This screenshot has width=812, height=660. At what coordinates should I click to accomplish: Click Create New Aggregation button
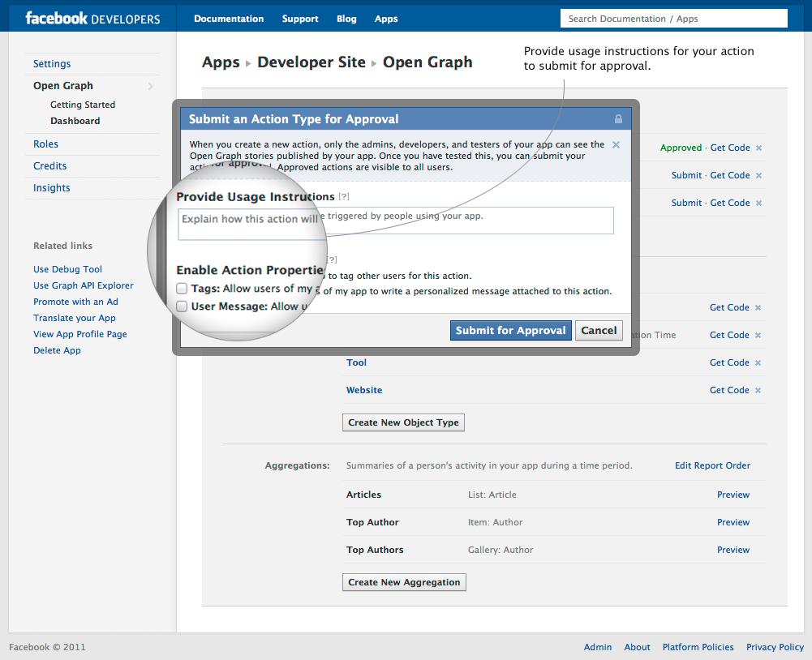point(404,582)
